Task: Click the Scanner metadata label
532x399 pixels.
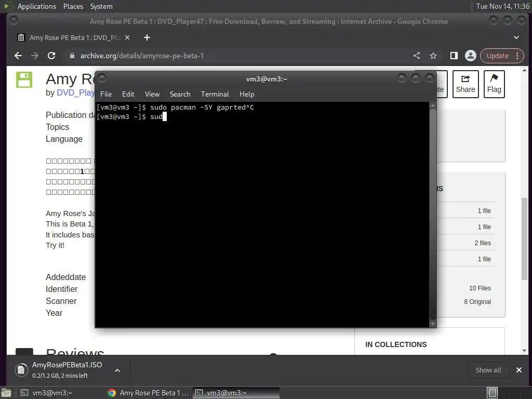Action: pos(61,301)
